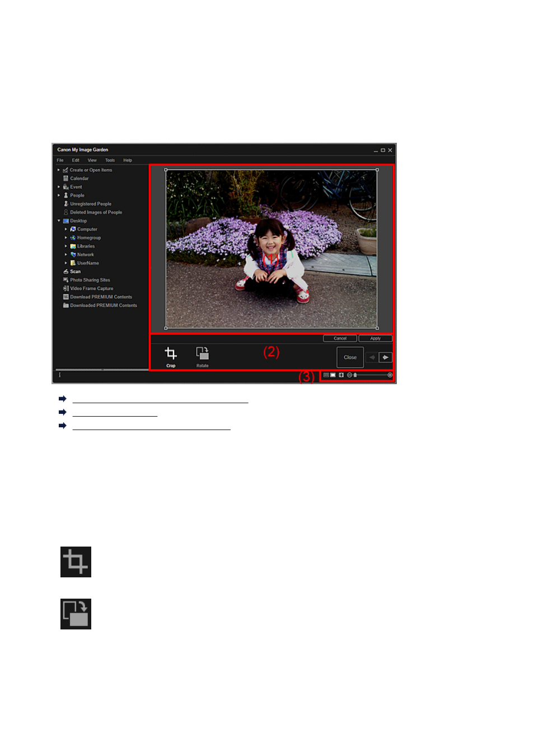Select Network in the folder tree

[86, 255]
